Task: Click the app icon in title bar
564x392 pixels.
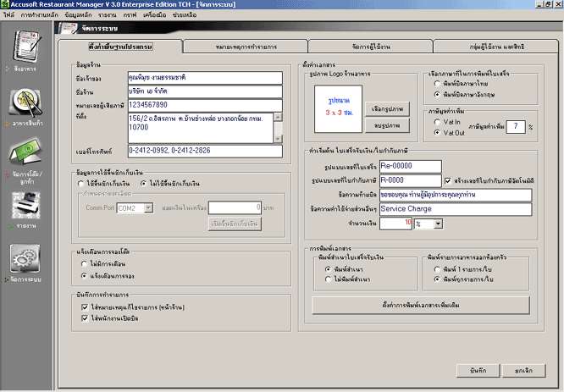Action: 6,4
